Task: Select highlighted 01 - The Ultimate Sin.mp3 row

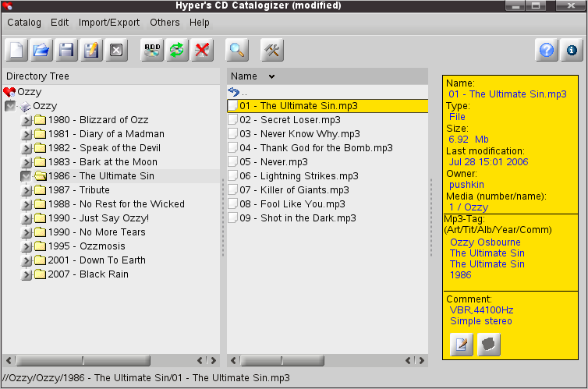Action: pos(328,106)
